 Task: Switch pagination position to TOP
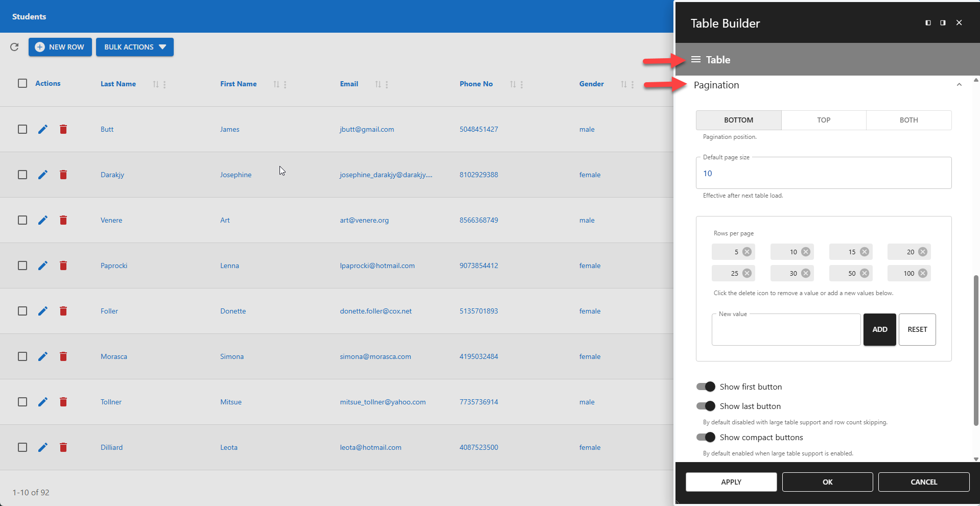[824, 120]
